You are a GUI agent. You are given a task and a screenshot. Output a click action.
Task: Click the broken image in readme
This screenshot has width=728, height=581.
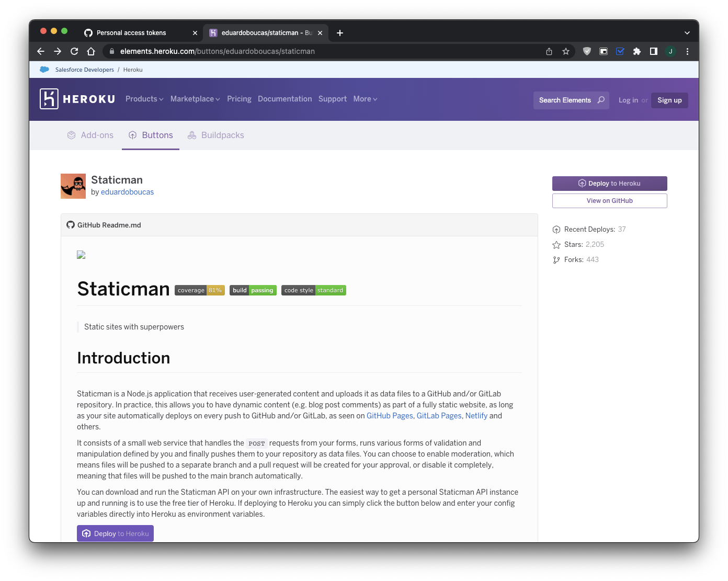(81, 255)
